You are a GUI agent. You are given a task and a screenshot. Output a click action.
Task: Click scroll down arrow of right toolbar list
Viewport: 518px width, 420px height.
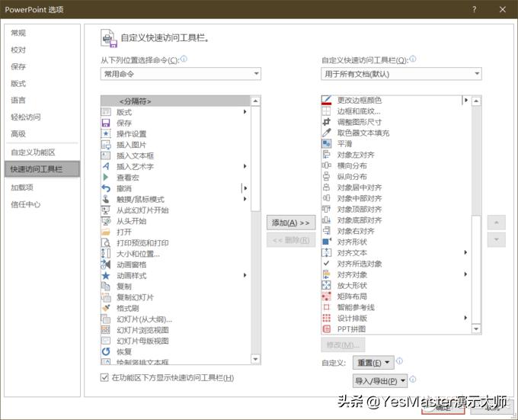(x=476, y=329)
